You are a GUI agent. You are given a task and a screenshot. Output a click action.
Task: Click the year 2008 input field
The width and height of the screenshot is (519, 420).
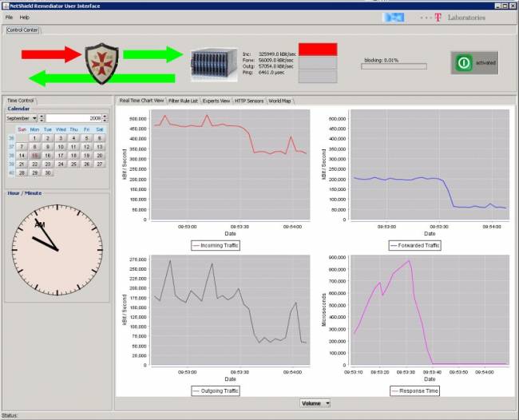click(73, 118)
